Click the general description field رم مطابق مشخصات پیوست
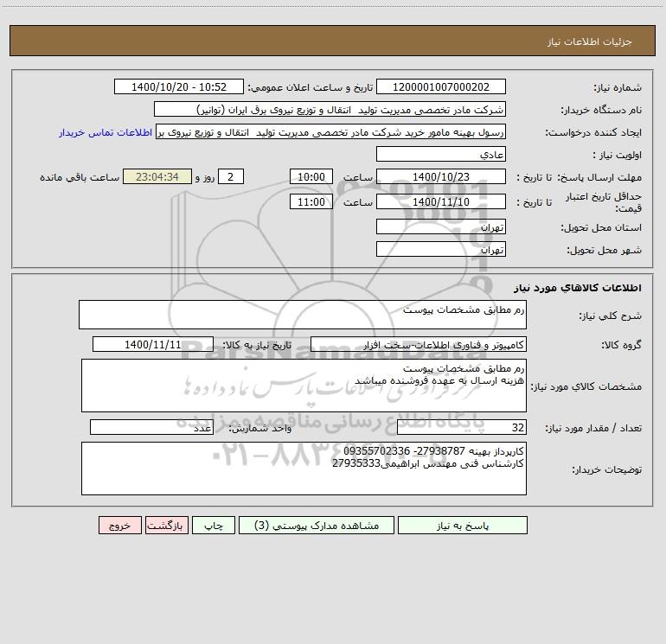This screenshot has width=666, height=644. 303,315
